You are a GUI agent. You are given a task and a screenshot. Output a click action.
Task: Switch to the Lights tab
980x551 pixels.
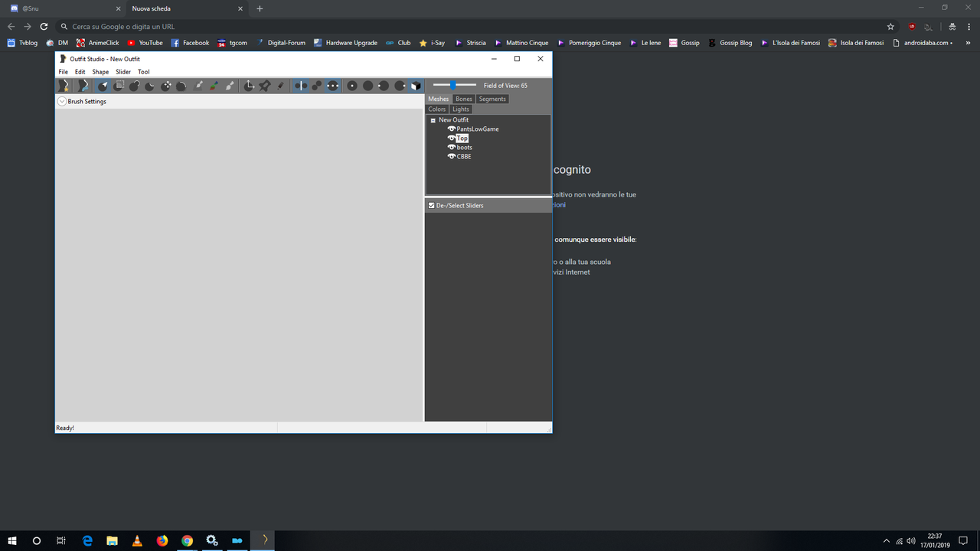point(461,109)
